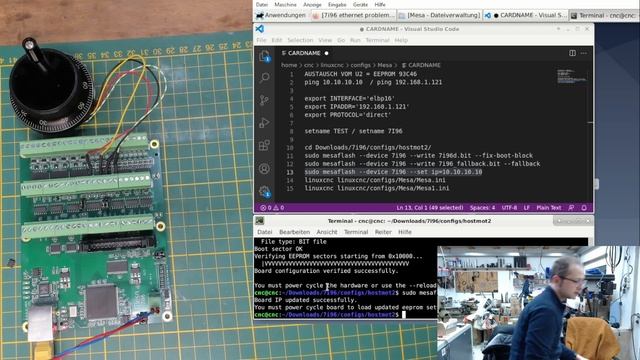Screen dimensions: 640x360
Task: Click line 15 'linuxcnc linuxcnc/configs/Mesa/Mesa1.ini'
Action: tap(377, 188)
